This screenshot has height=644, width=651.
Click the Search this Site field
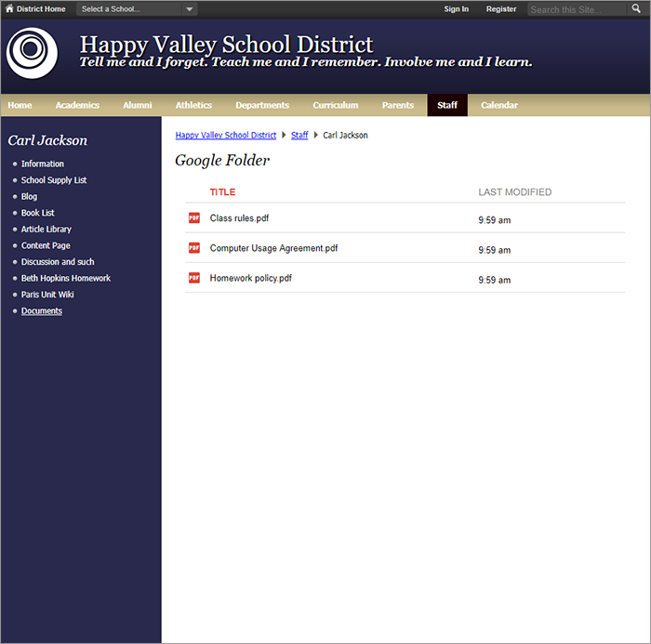[578, 9]
